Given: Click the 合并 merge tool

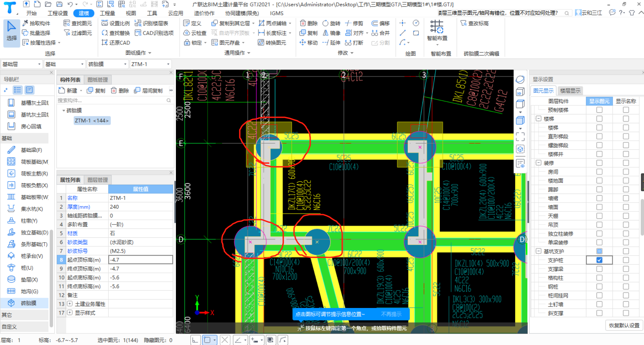Looking at the screenshot, I should click(x=380, y=33).
